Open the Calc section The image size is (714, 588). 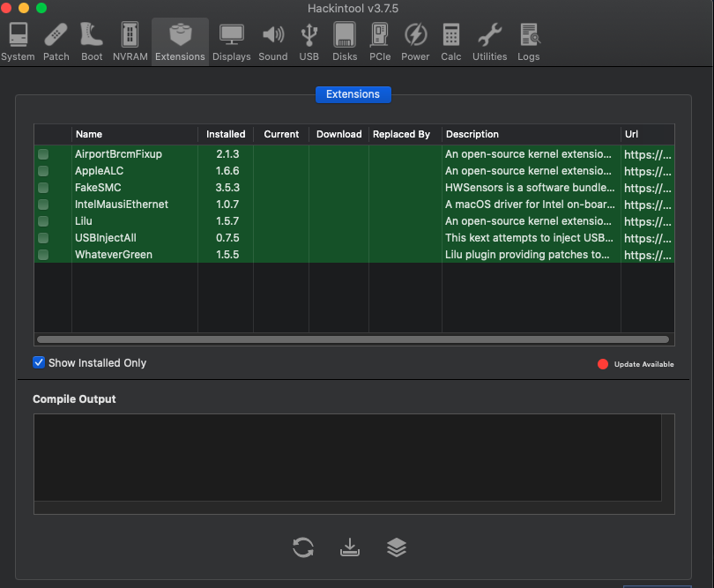450,42
